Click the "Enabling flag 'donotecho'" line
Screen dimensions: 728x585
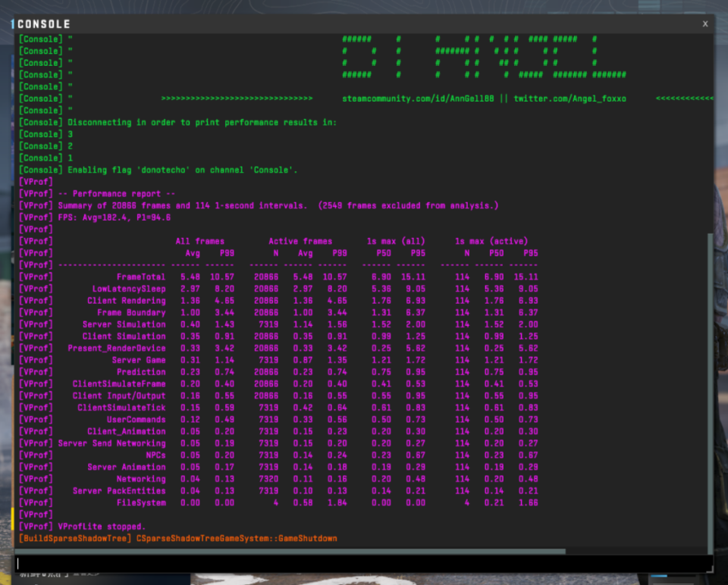(x=183, y=170)
